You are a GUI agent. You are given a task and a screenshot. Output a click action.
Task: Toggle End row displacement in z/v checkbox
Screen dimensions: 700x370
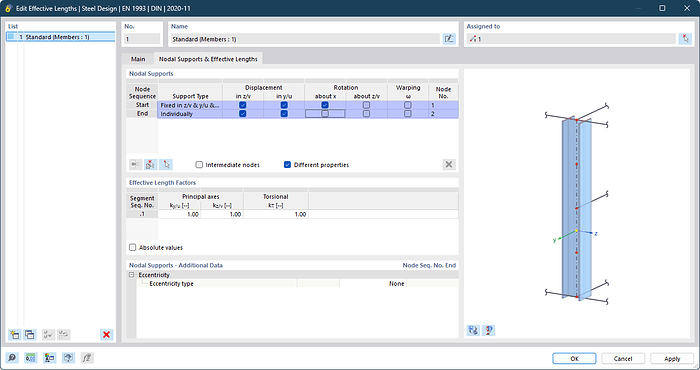[x=242, y=114]
